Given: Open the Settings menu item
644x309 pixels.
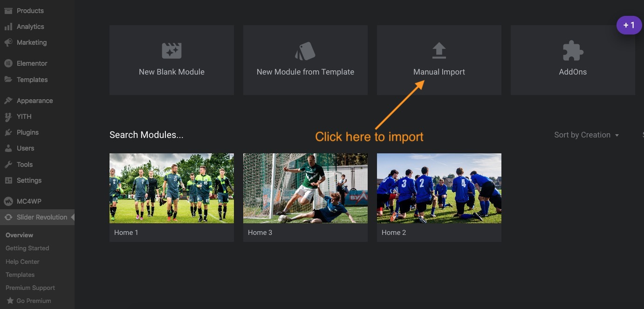Looking at the screenshot, I should click(29, 180).
